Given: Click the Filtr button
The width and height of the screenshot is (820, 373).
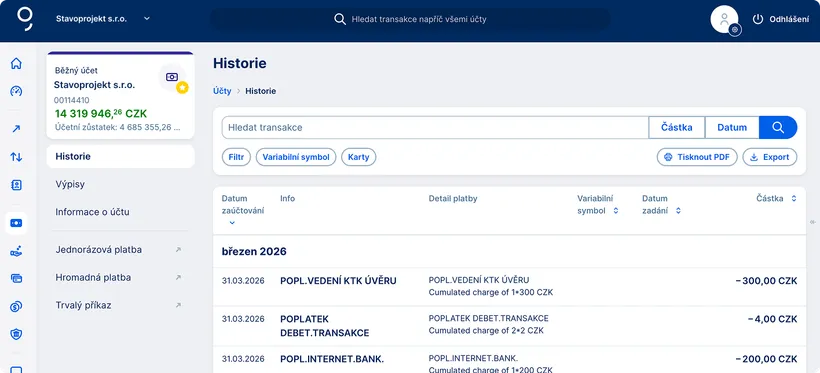Looking at the screenshot, I should (x=236, y=157).
